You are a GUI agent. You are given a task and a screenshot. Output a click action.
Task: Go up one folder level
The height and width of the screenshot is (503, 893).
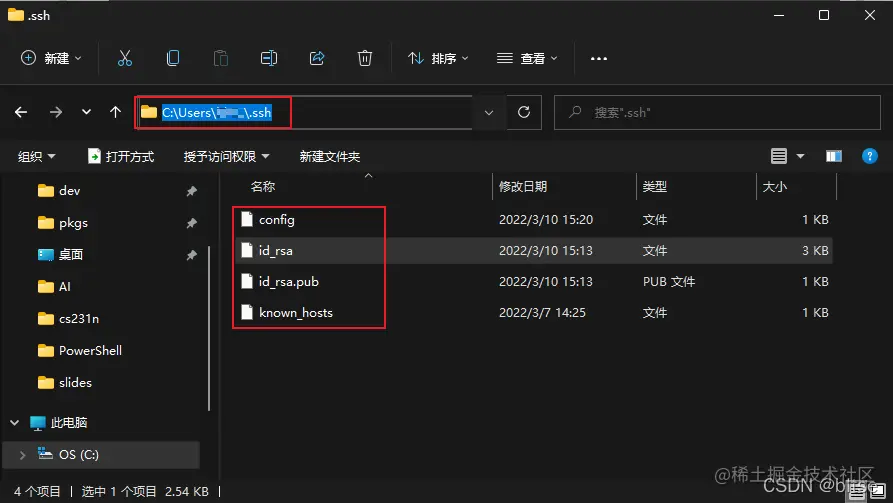click(x=115, y=112)
